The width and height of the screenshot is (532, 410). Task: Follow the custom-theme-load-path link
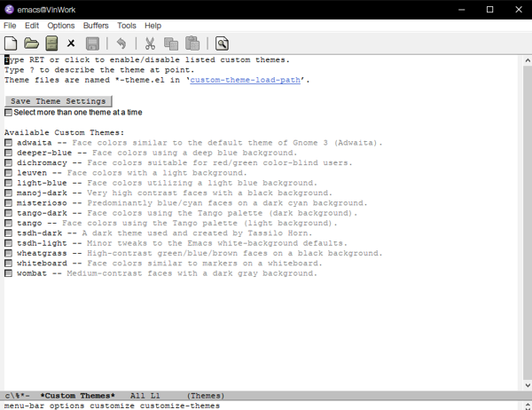[246, 80]
